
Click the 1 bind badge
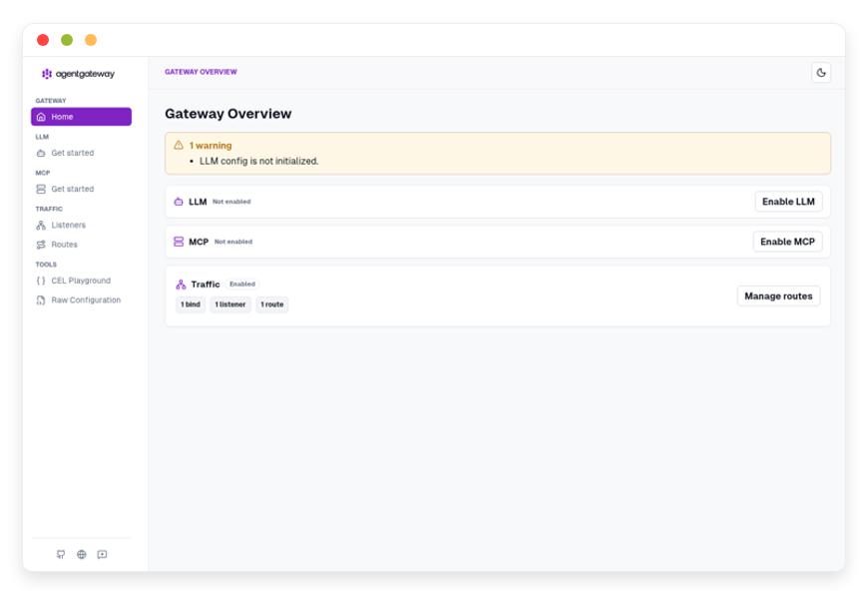(x=191, y=304)
